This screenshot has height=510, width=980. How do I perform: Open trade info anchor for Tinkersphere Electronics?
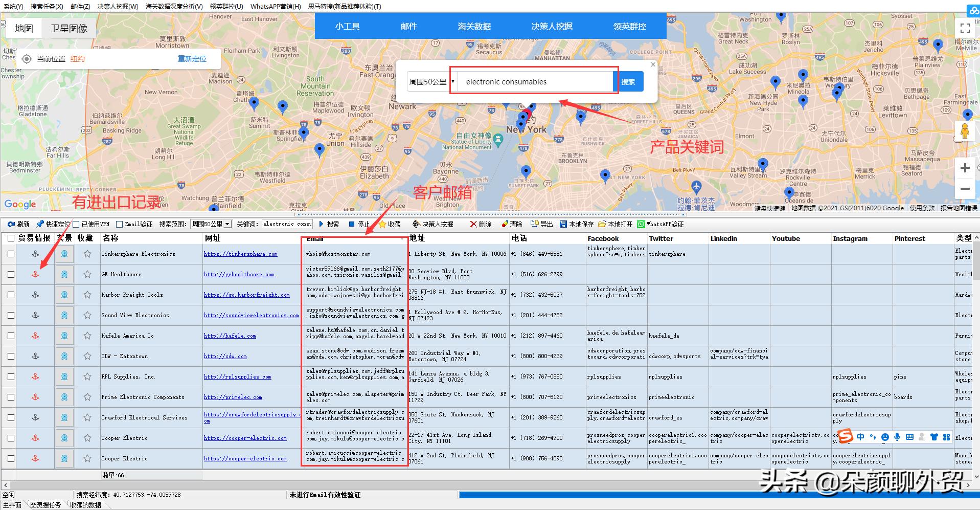coord(35,254)
